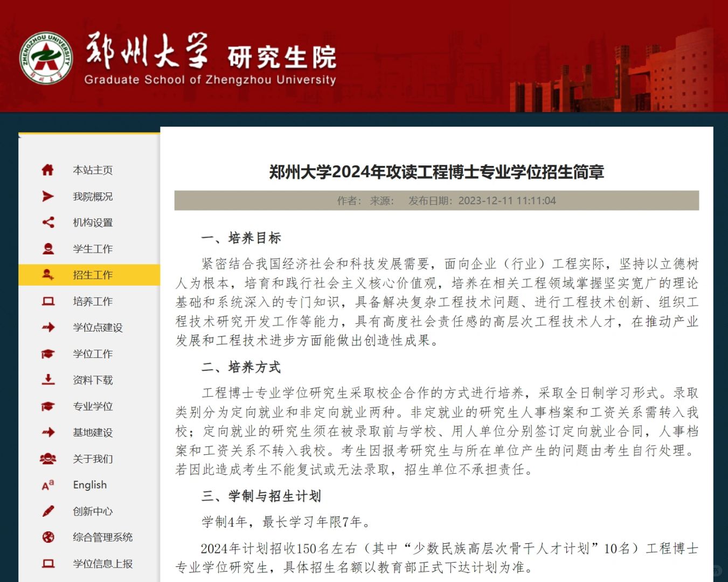Viewport: 728px width, 582px height.
Task: Go to 学生工作 section
Action: point(93,249)
